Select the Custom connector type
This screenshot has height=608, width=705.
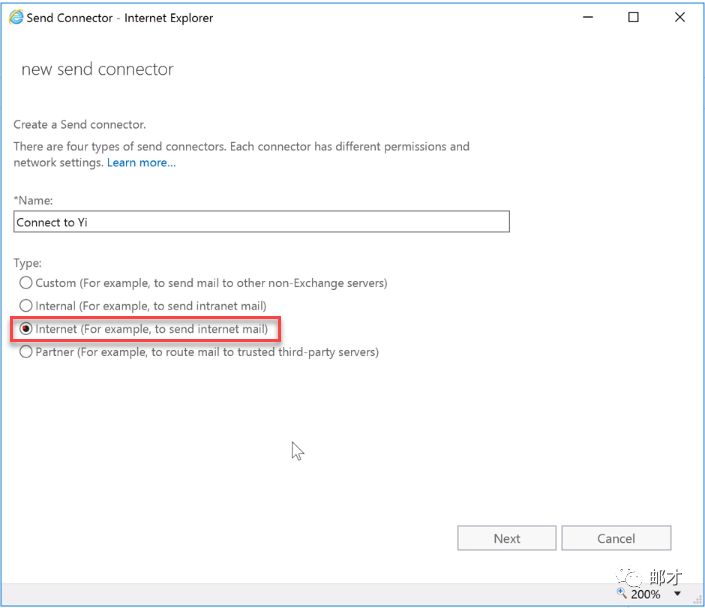click(26, 283)
